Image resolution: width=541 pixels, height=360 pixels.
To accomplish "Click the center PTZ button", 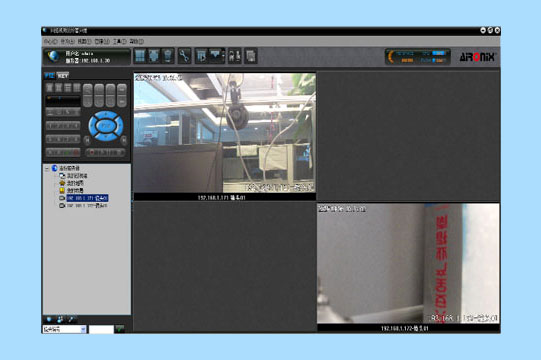I will point(106,126).
